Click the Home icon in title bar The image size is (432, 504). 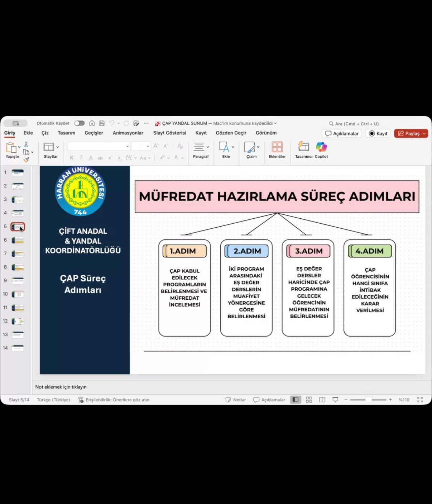tap(92, 123)
